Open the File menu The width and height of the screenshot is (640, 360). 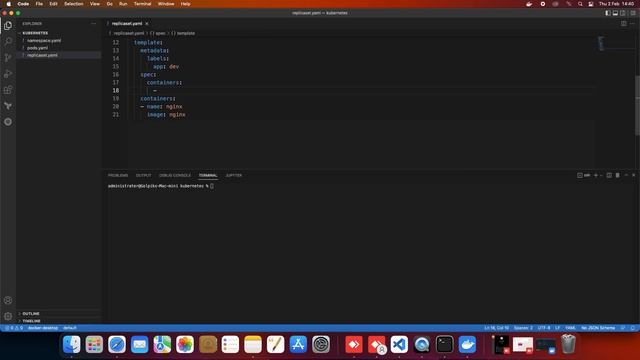pyautogui.click(x=39, y=4)
